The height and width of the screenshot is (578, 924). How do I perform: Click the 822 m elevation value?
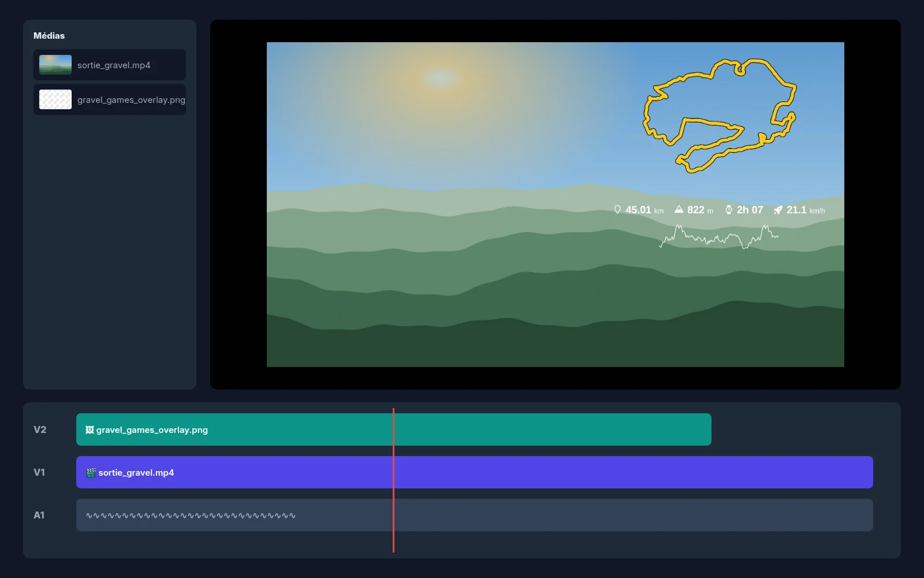pyautogui.click(x=700, y=210)
